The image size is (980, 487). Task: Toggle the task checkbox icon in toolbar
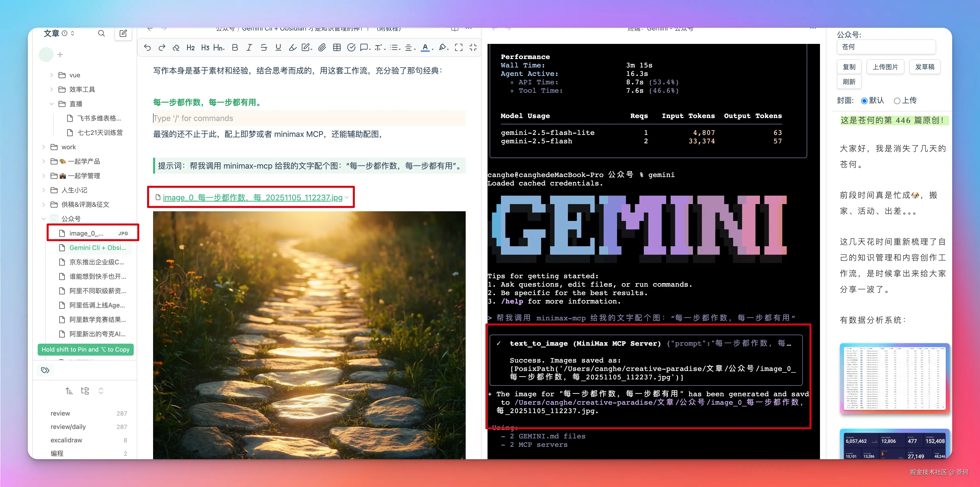click(x=351, y=48)
